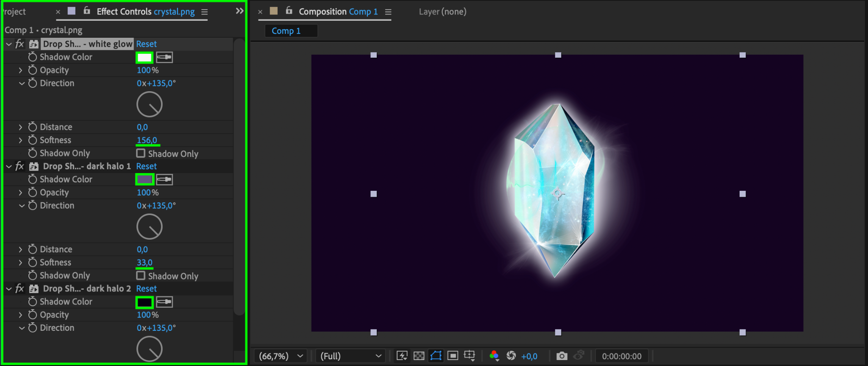Enable Shadow Only for dark halo 1
The image size is (868, 366).
[141, 276]
